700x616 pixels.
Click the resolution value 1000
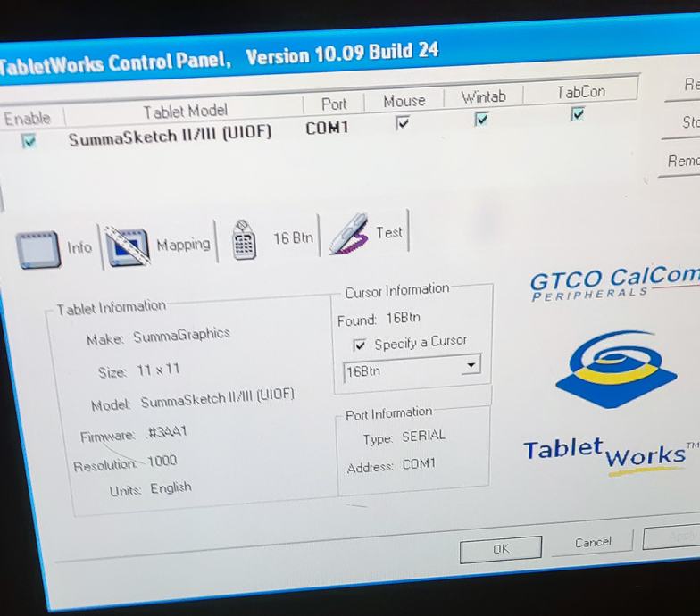pyautogui.click(x=162, y=461)
